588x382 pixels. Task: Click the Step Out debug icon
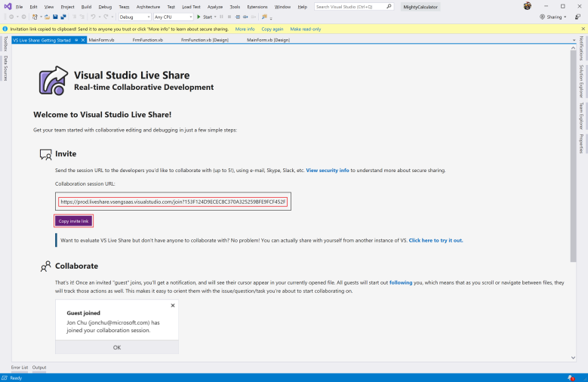pos(254,17)
